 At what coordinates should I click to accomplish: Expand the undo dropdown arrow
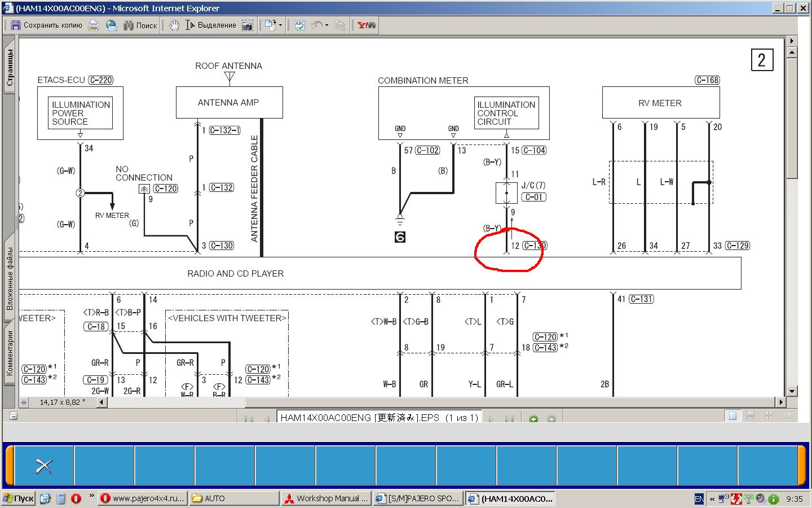click(x=326, y=25)
